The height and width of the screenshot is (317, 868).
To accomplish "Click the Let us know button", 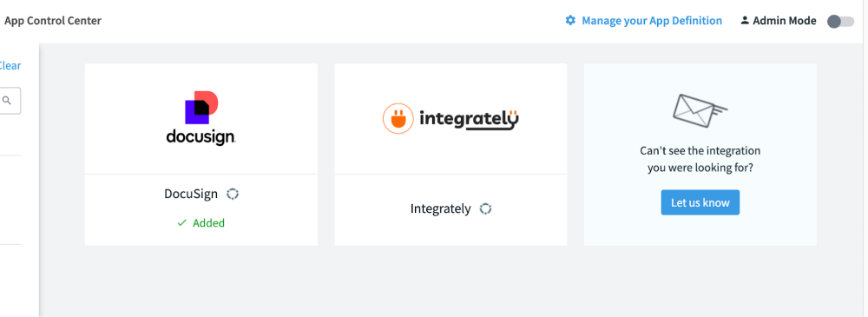I will point(700,202).
